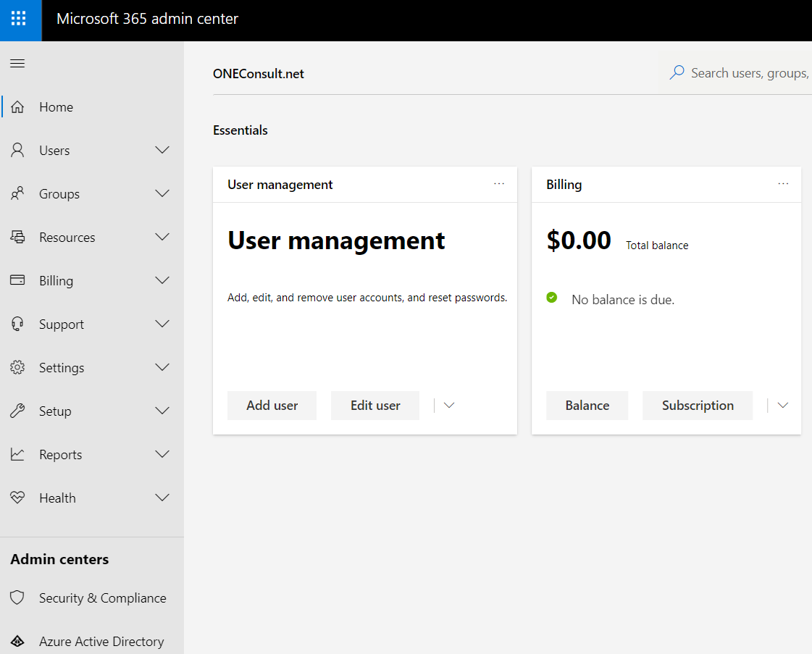Click the Billing card header title

(x=564, y=185)
